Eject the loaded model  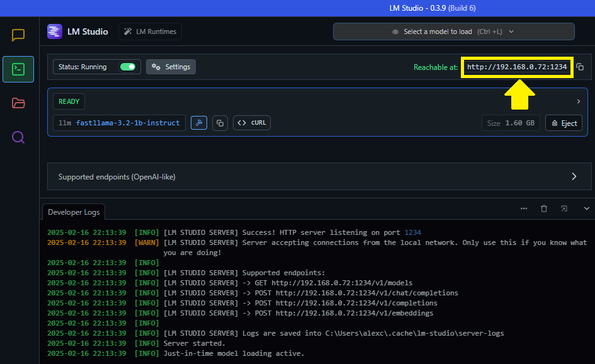(564, 123)
